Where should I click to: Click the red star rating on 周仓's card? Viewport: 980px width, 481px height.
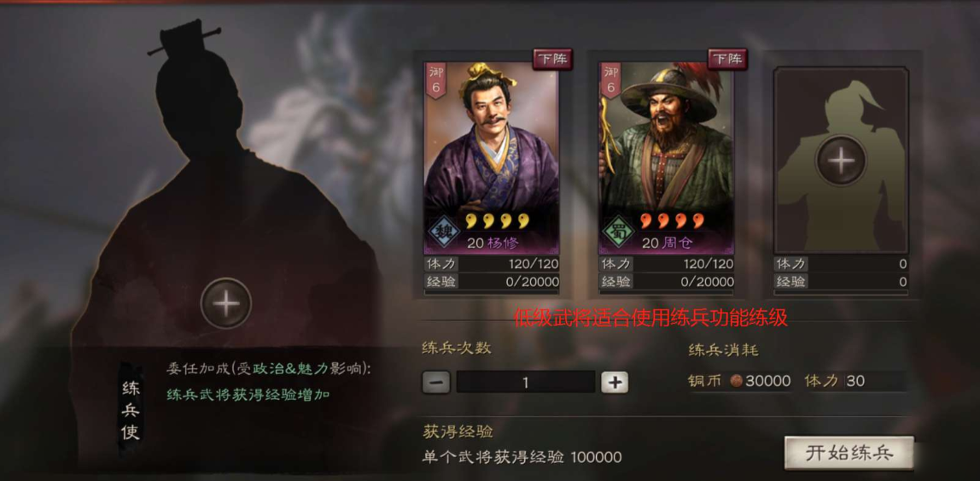click(x=672, y=220)
